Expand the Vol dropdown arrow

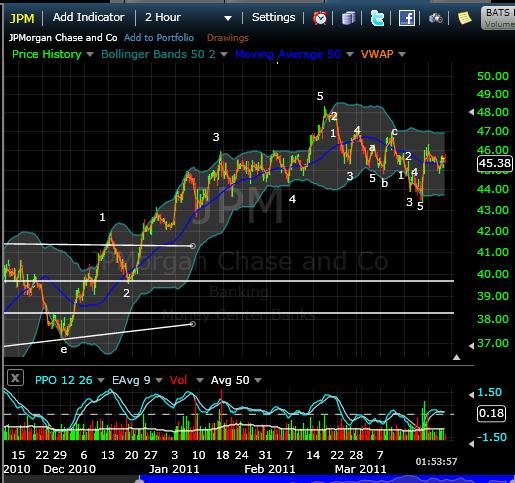pyautogui.click(x=199, y=380)
